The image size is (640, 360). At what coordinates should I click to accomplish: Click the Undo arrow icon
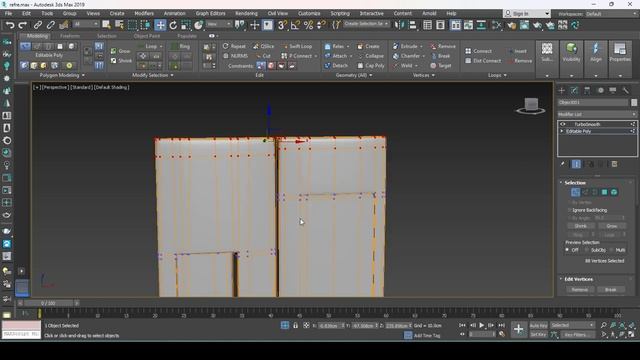click(10, 25)
